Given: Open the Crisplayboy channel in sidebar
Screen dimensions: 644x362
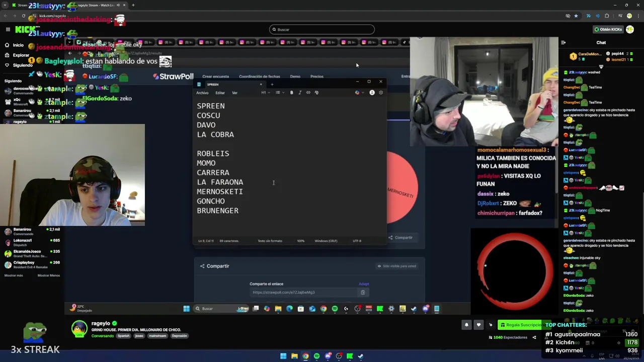Looking at the screenshot, I should point(32,264).
